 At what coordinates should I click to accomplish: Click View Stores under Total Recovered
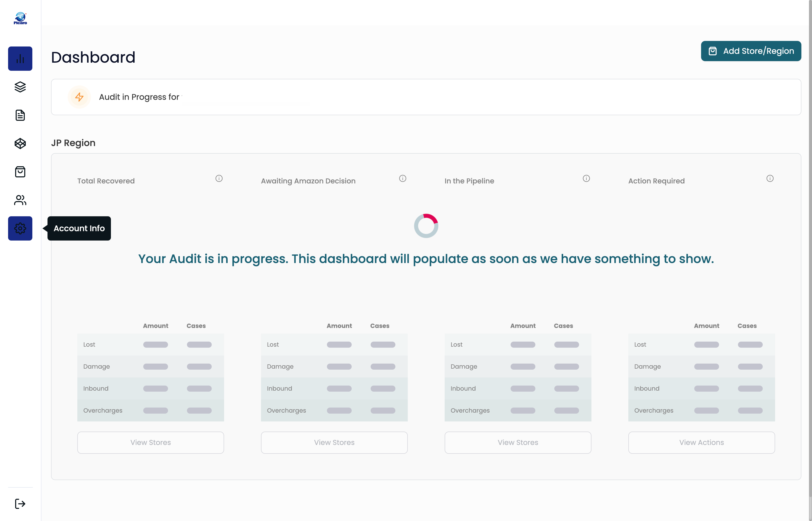pos(151,442)
